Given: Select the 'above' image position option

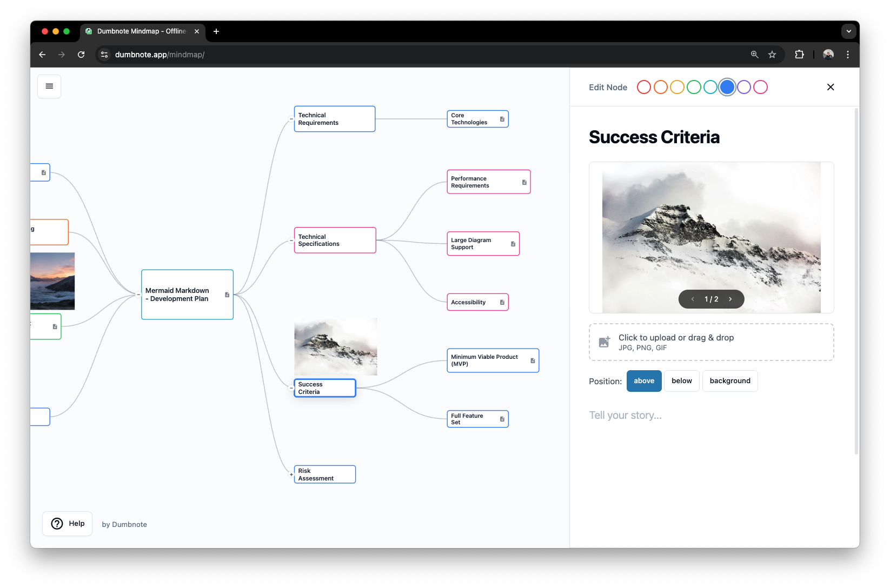Looking at the screenshot, I should (x=643, y=381).
